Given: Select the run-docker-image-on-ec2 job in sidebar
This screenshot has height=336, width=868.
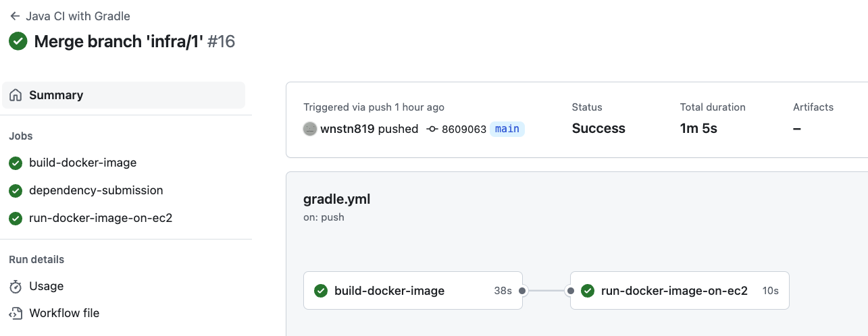Looking at the screenshot, I should click(x=101, y=219).
